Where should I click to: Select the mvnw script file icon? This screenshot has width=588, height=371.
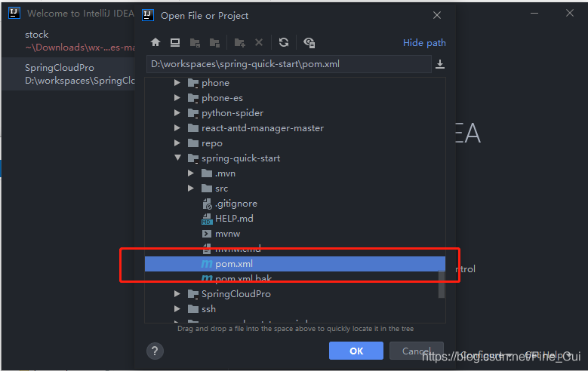tap(207, 234)
